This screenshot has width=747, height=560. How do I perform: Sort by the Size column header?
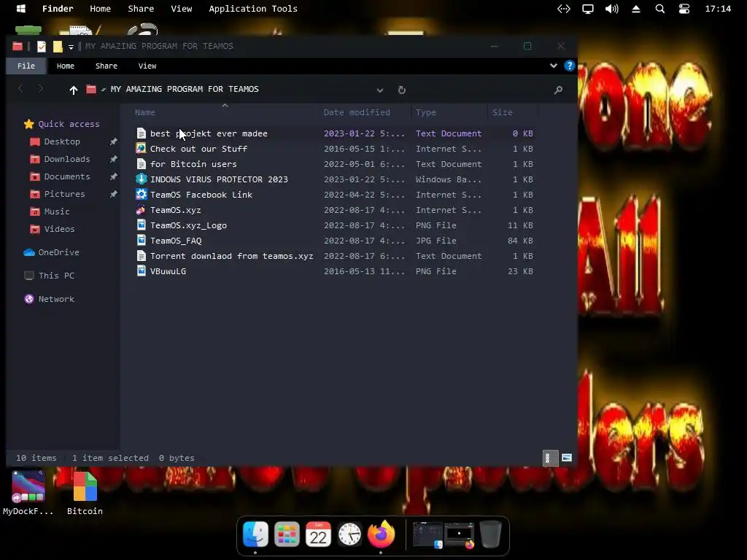[x=502, y=112]
